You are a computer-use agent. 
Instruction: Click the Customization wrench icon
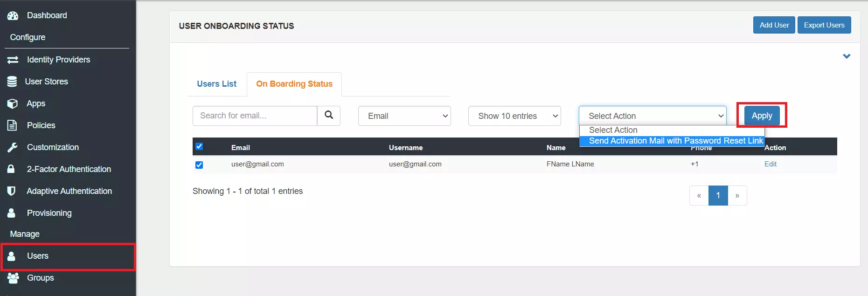pyautogui.click(x=12, y=147)
